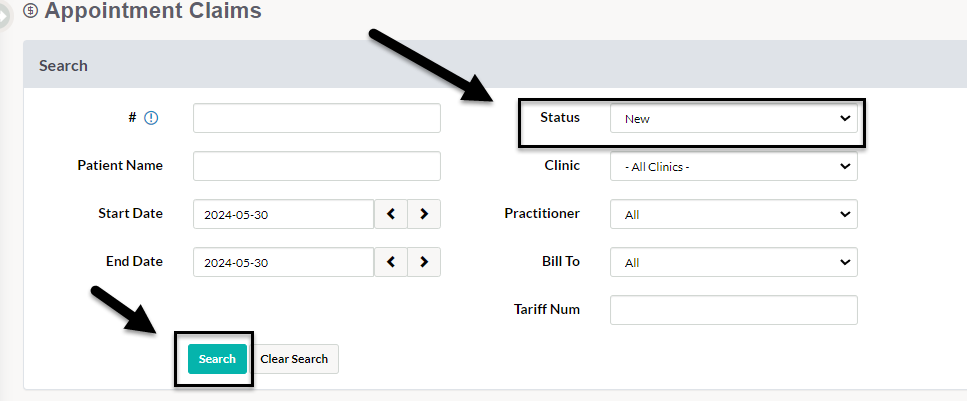Expand the sidebar using the top-left arrow icon
The height and width of the screenshot is (401, 967).
click(x=4, y=17)
